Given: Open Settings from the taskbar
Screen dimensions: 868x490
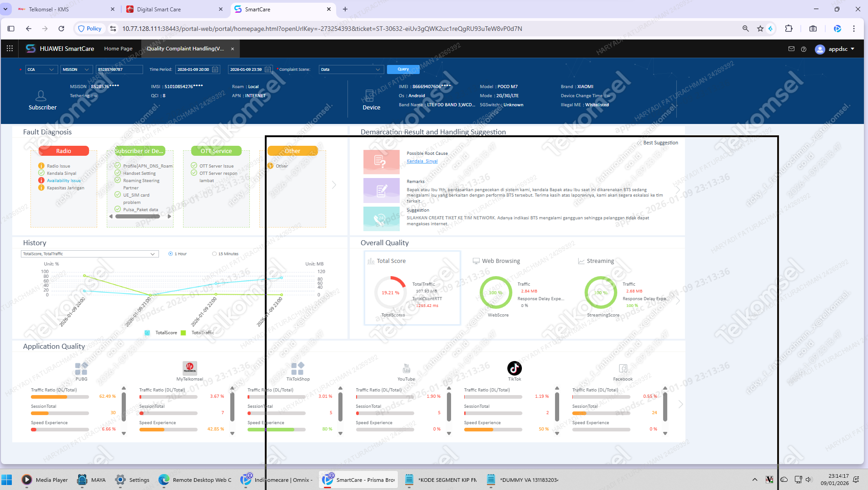Looking at the screenshot, I should pos(132,480).
